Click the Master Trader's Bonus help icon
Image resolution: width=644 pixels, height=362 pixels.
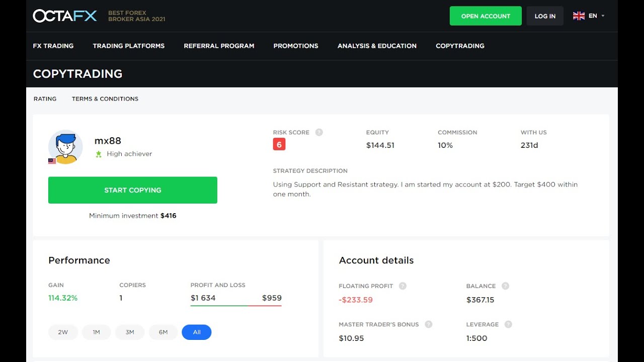[x=429, y=324]
